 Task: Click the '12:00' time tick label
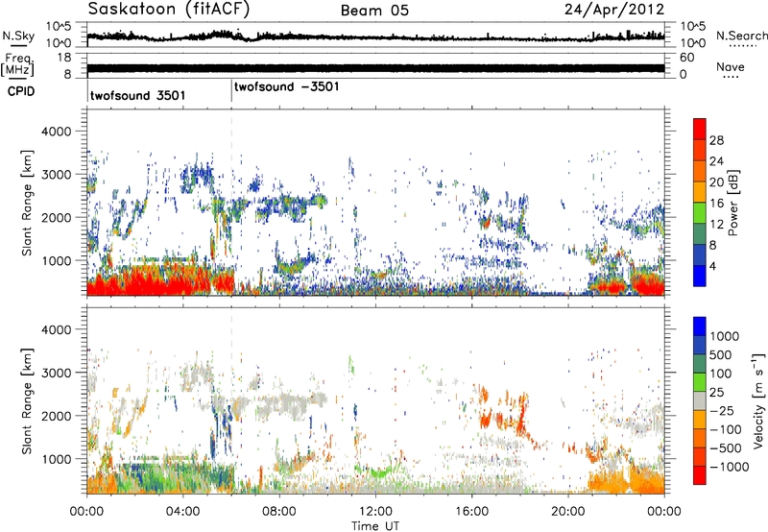coord(375,512)
